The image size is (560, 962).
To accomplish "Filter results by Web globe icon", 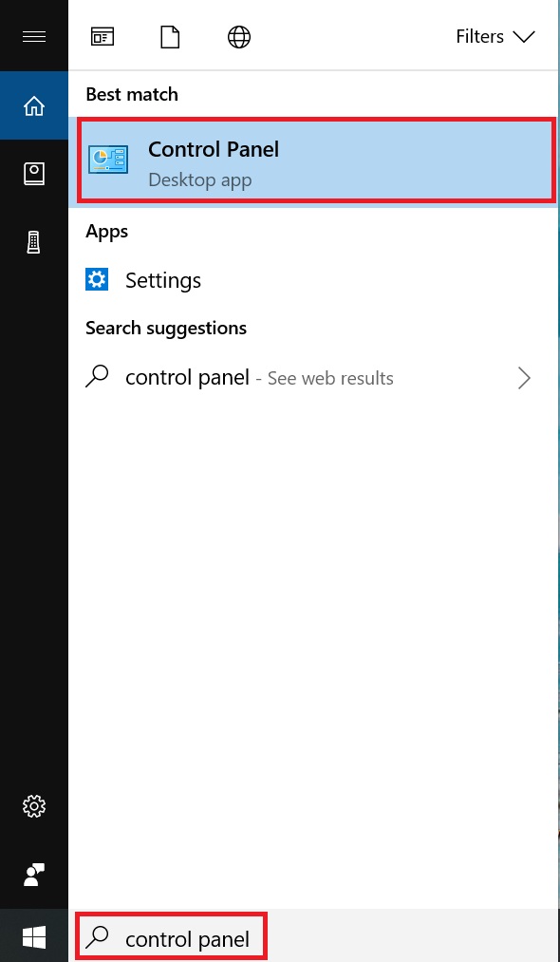I will (238, 37).
